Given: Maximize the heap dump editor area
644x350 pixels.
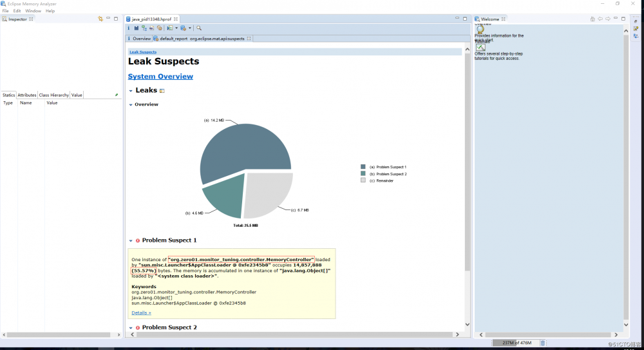Looking at the screenshot, I should (465, 19).
